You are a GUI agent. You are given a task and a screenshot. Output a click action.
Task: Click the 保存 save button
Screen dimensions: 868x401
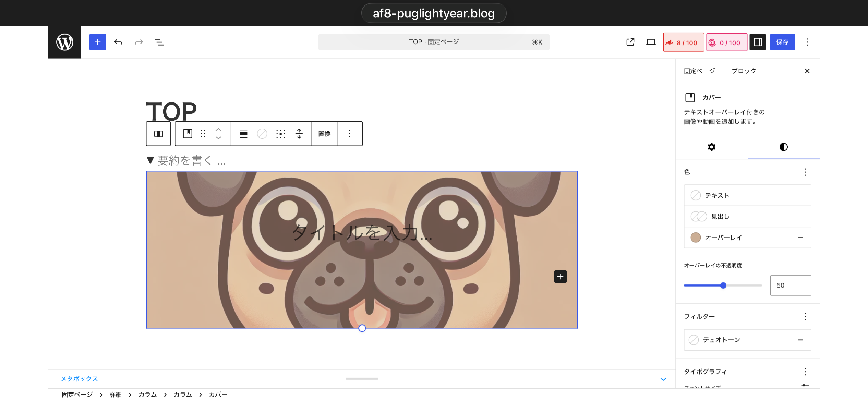tap(782, 42)
